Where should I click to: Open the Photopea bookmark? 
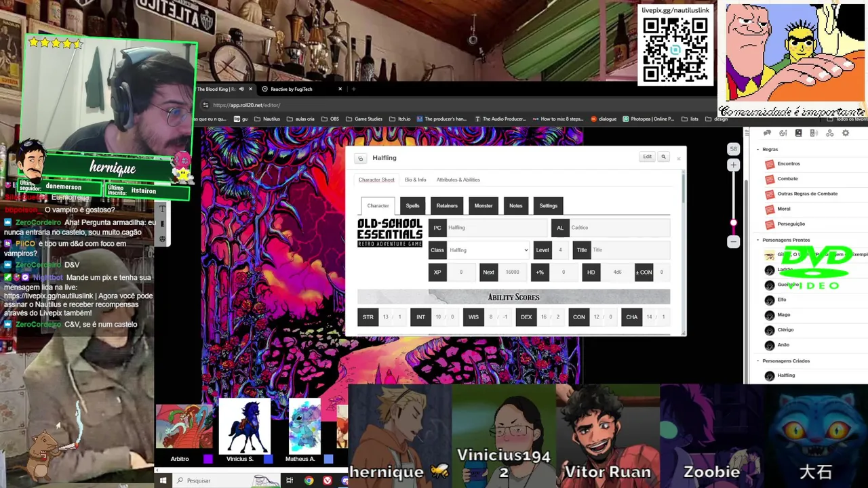point(649,119)
